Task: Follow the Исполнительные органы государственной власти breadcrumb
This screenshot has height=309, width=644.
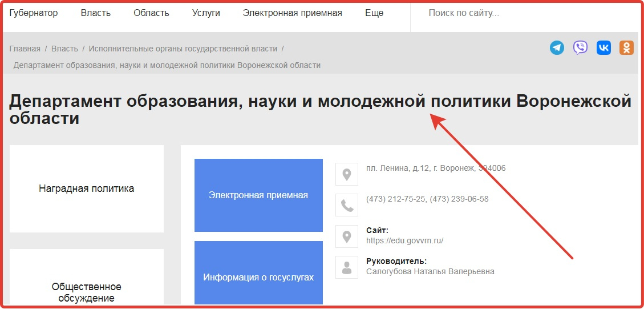Action: click(x=183, y=49)
